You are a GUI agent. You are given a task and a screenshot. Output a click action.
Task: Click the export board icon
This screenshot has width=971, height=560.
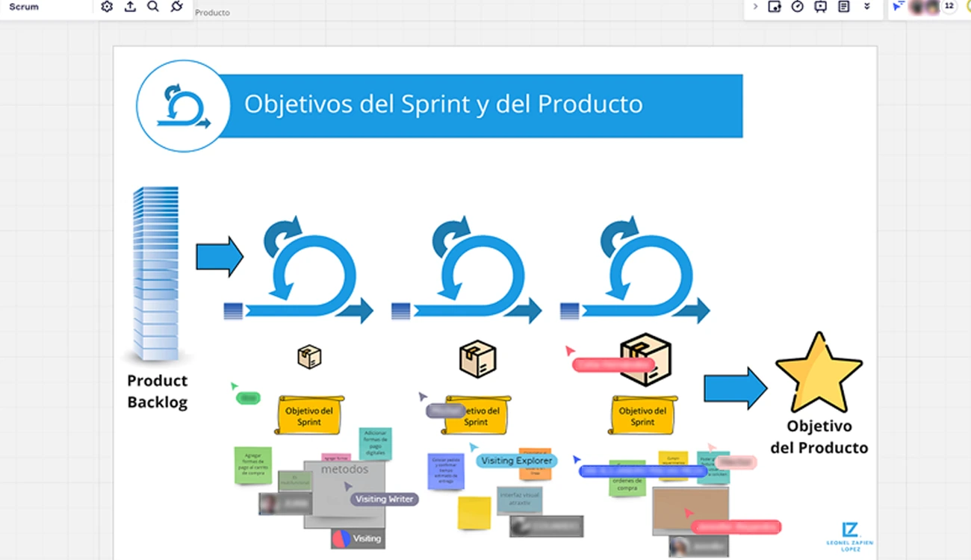pyautogui.click(x=129, y=7)
